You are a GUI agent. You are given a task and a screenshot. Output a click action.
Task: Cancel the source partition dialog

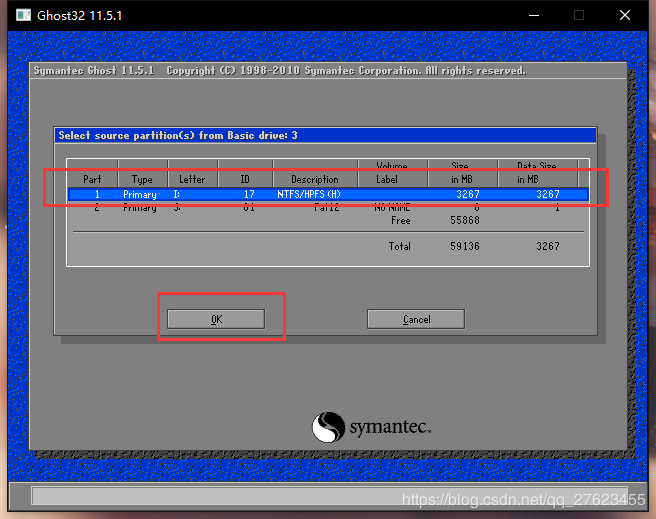[x=416, y=319]
